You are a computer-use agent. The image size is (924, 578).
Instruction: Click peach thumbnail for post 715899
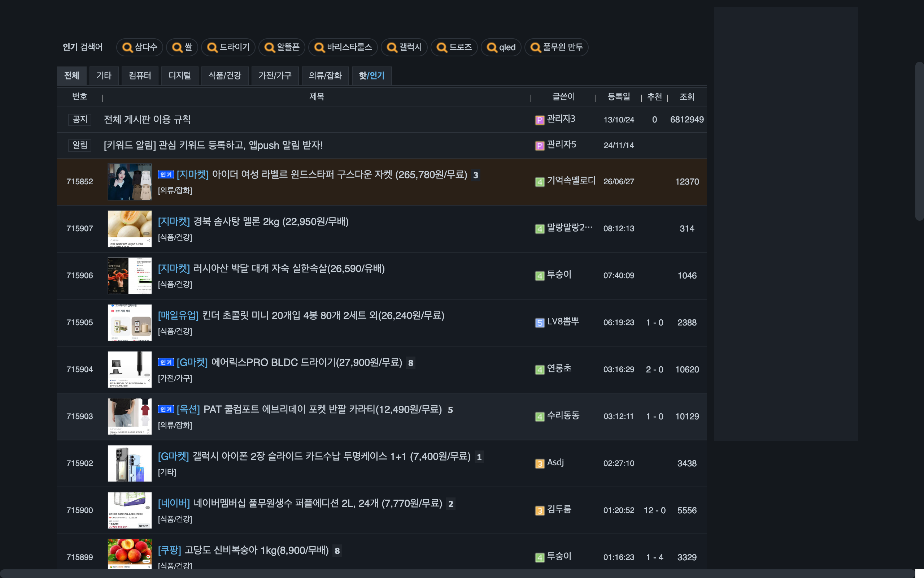tap(130, 554)
